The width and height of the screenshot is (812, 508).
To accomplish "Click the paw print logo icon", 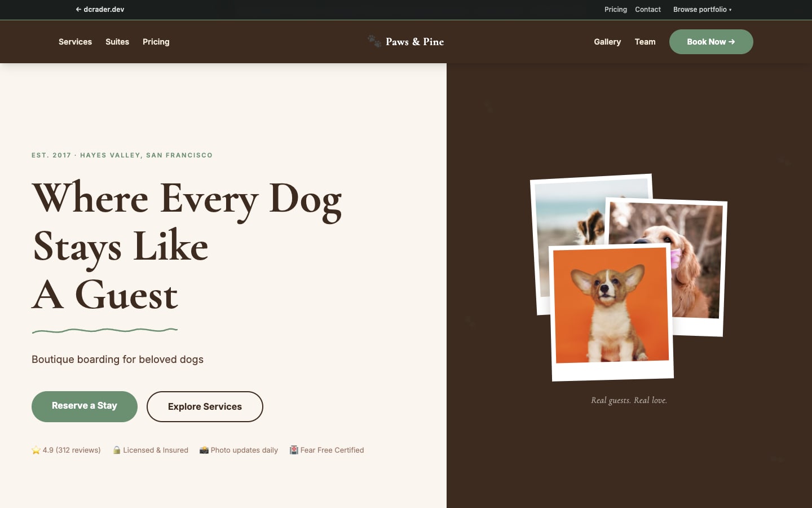I will click(x=374, y=41).
